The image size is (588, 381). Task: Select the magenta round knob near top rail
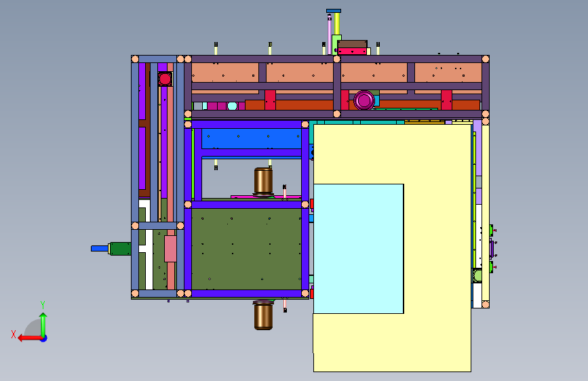click(x=364, y=100)
